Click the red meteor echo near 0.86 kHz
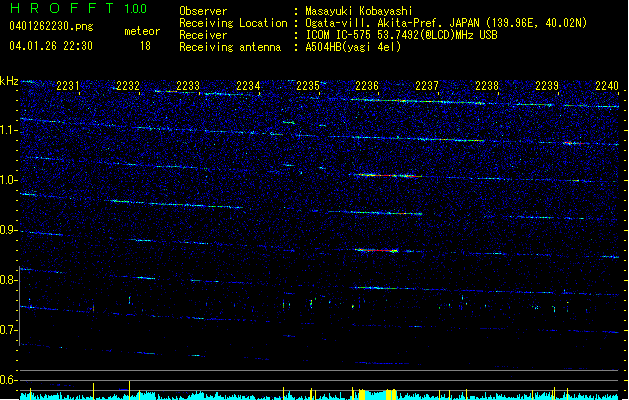 [376, 250]
